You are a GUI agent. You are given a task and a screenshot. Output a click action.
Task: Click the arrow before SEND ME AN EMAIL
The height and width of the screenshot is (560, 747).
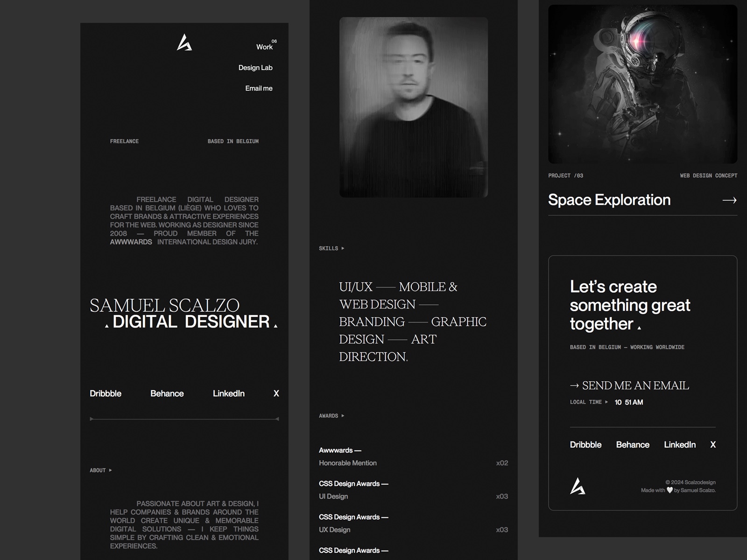[575, 385]
